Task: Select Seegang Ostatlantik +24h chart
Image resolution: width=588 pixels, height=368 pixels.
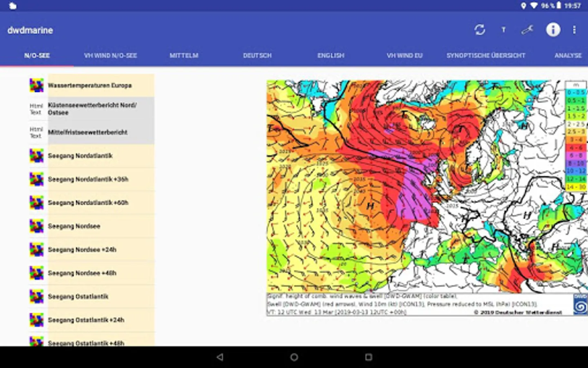Action: [101, 320]
